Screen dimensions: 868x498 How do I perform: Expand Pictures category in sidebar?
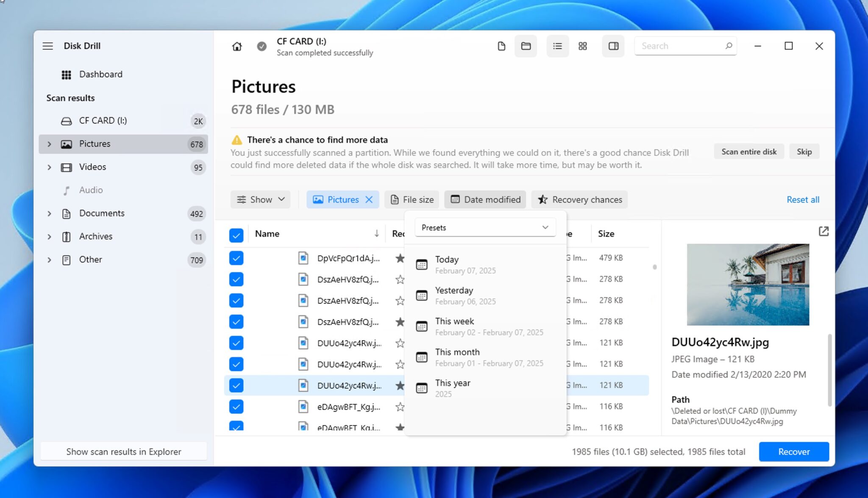click(49, 144)
